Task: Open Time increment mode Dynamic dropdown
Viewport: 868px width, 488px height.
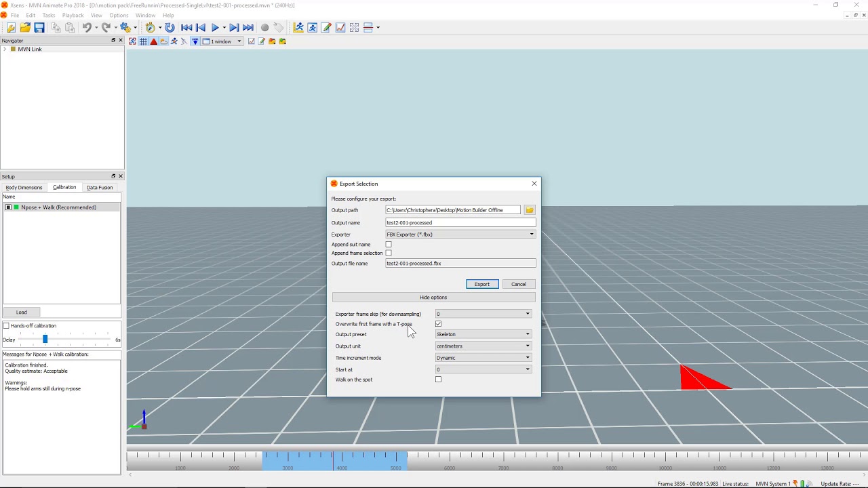Action: click(x=484, y=358)
